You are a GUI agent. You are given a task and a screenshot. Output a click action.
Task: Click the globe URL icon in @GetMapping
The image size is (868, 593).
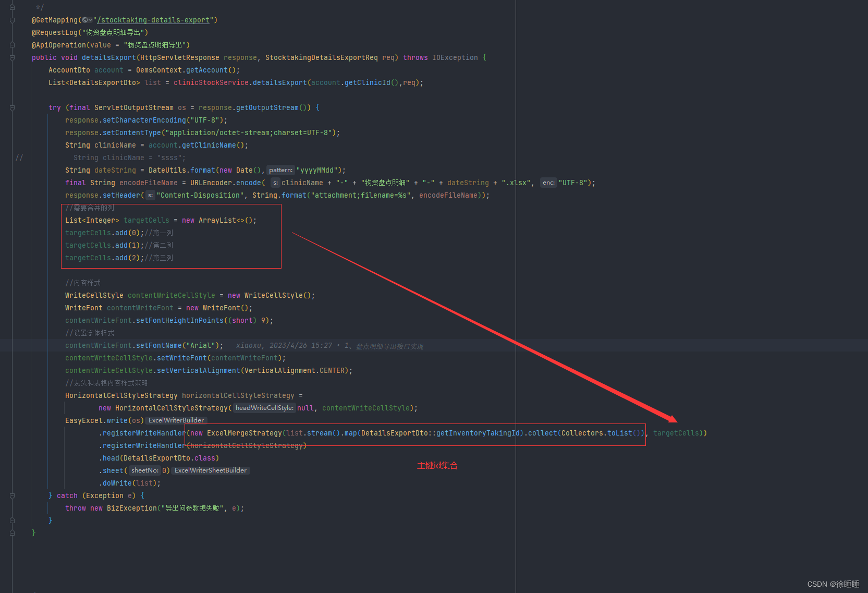(84, 20)
